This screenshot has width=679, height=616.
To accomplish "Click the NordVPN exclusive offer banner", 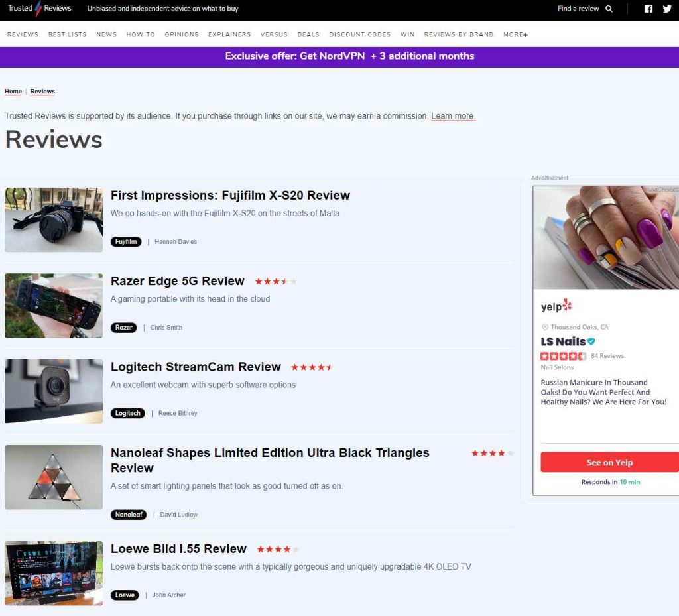I will pos(339,57).
